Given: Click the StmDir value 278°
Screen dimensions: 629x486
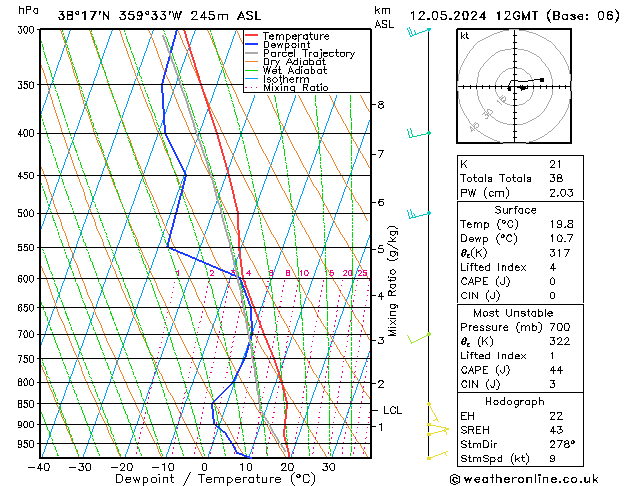Looking at the screenshot, I should [x=562, y=445].
